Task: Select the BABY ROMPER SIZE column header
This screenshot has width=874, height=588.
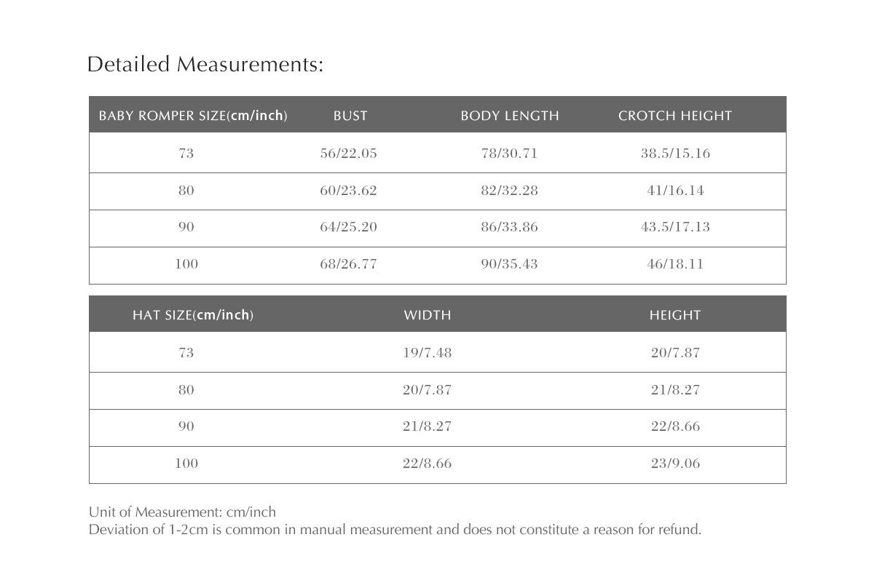Action: pyautogui.click(x=193, y=116)
